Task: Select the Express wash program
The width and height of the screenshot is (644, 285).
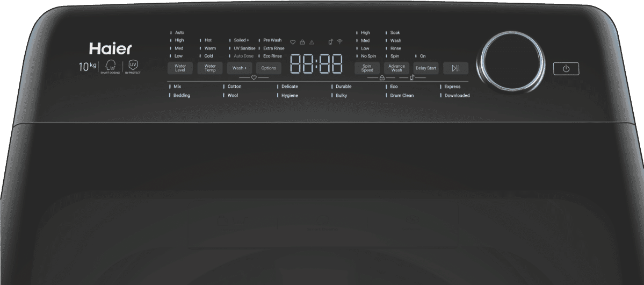Action: point(452,87)
